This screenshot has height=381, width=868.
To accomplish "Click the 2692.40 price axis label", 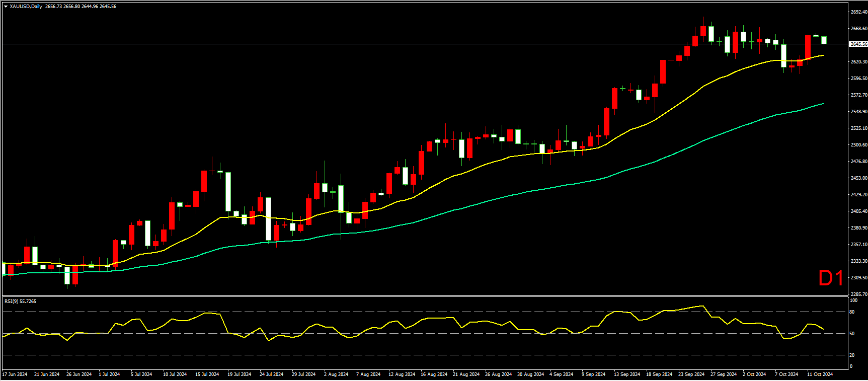I will 859,12.
